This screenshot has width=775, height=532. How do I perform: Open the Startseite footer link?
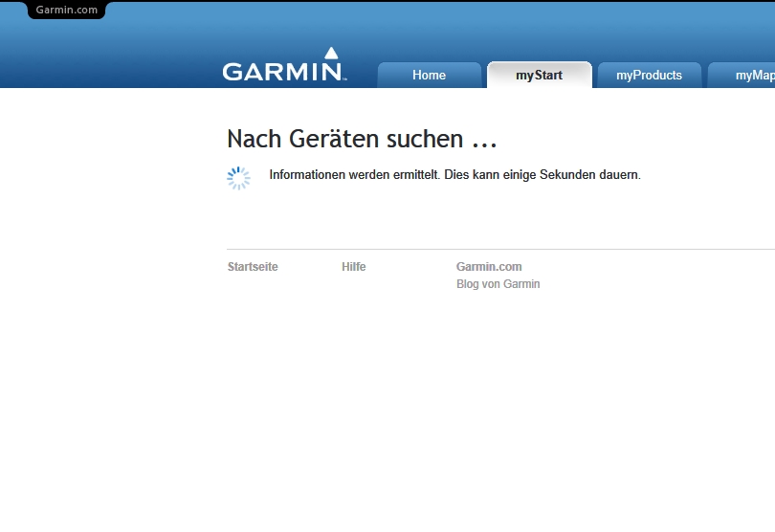[253, 267]
